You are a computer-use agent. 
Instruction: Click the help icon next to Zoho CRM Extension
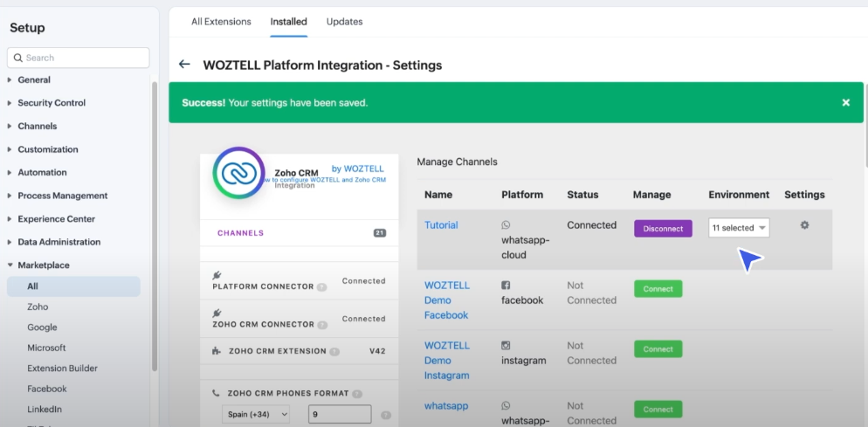(x=334, y=351)
